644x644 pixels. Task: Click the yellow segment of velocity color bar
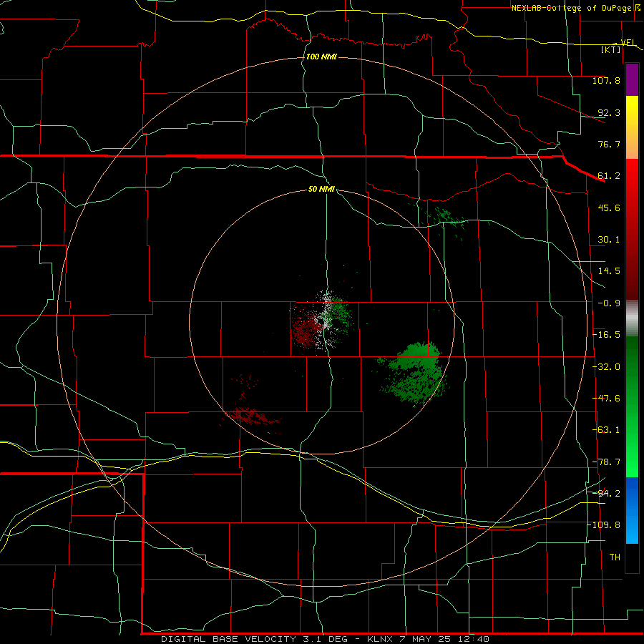[632, 111]
